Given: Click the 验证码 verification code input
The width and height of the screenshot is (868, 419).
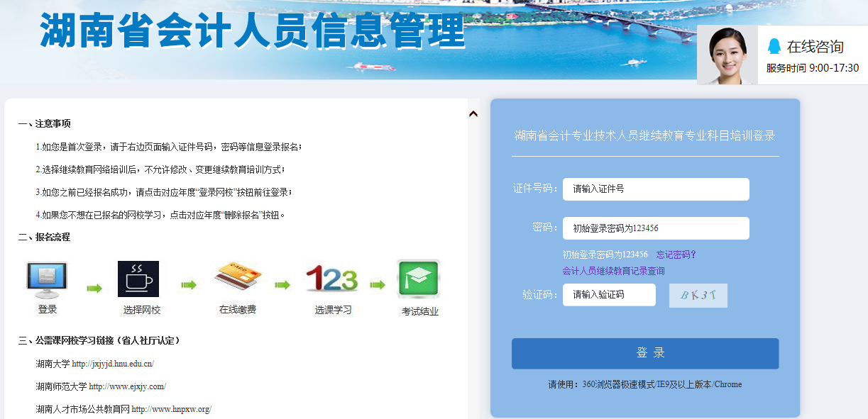Looking at the screenshot, I should click(609, 295).
